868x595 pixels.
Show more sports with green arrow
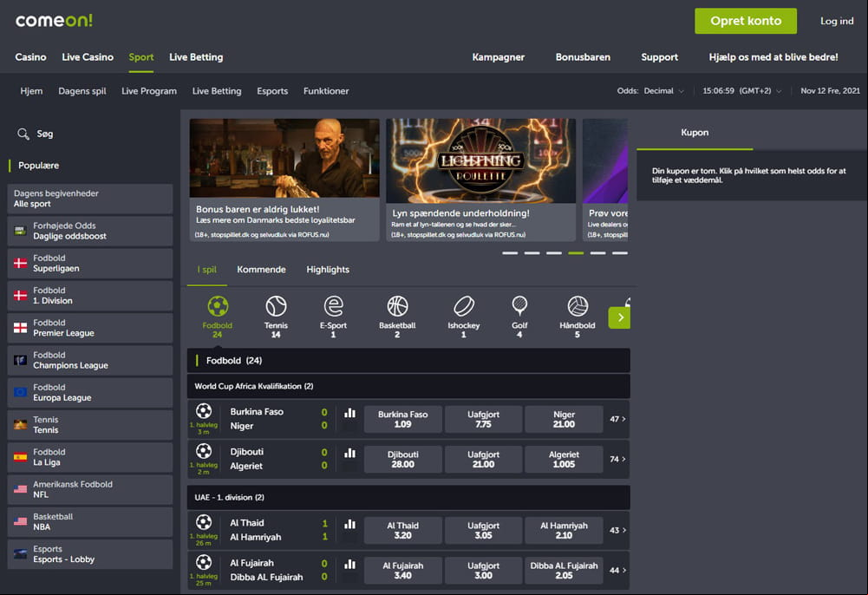click(619, 317)
